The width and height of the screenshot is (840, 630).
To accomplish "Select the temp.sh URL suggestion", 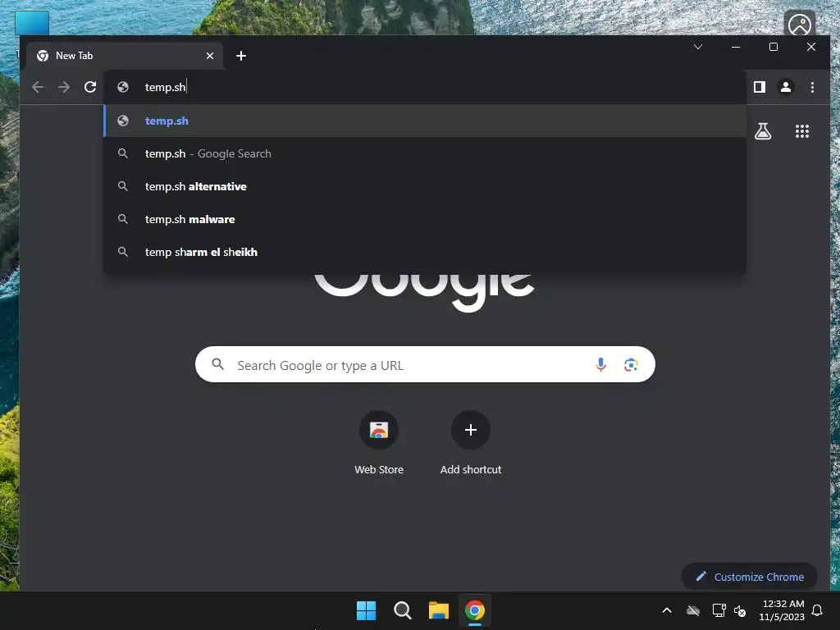I will [x=425, y=121].
